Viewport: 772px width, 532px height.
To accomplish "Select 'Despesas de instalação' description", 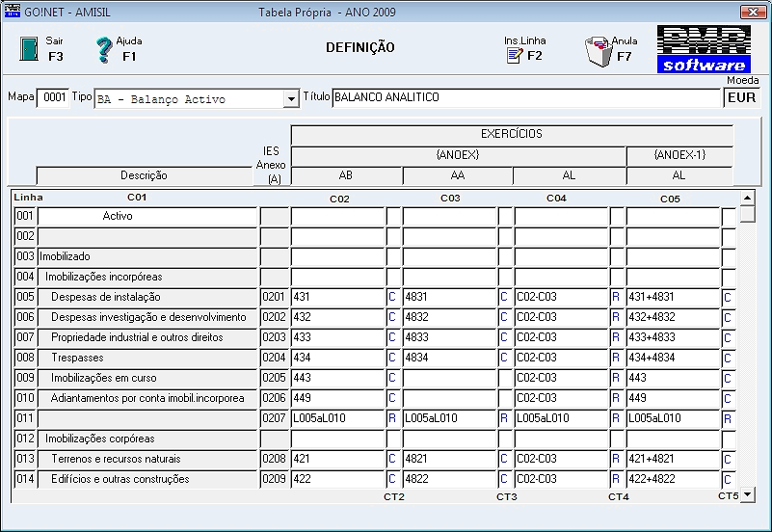I will (147, 297).
